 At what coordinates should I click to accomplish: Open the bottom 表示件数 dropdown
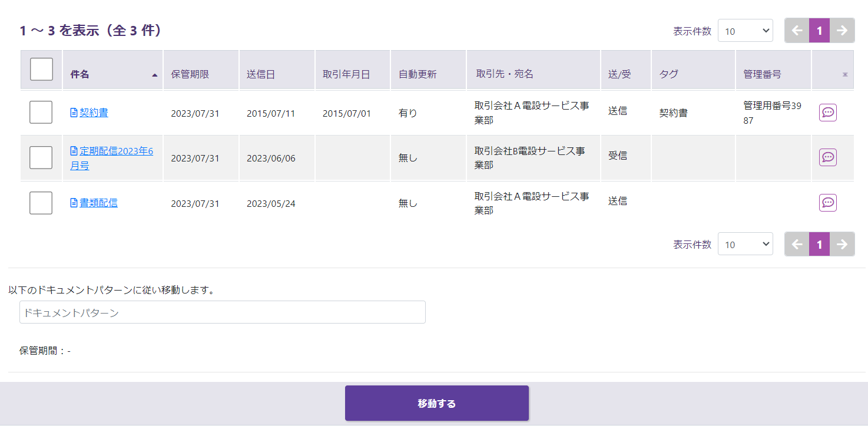click(x=745, y=245)
